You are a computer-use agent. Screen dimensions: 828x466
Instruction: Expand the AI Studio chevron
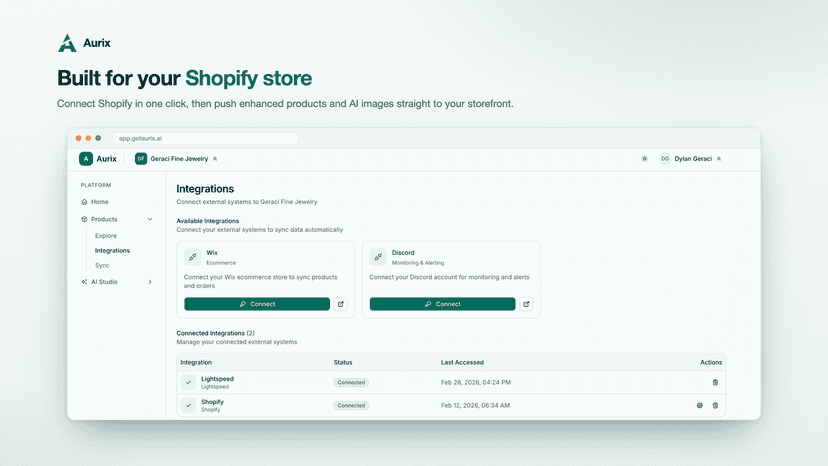[150, 282]
